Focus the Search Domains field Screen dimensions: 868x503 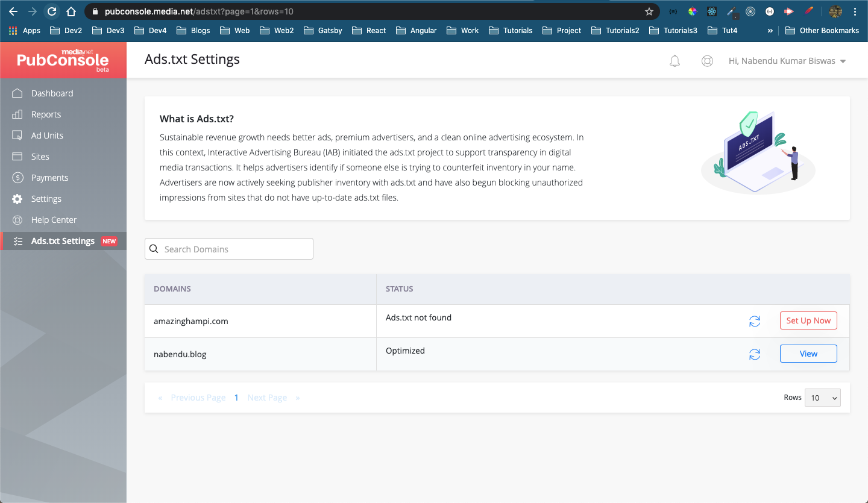click(x=229, y=249)
